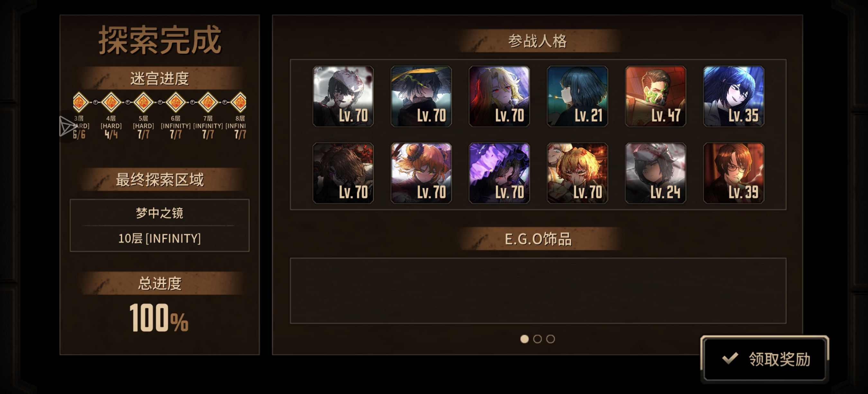Viewport: 868px width, 394px height.
Task: Select the first page indicator dot
Action: click(x=524, y=339)
